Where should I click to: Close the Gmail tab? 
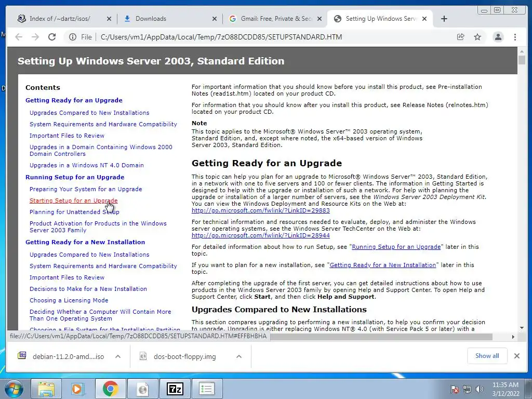click(320, 19)
